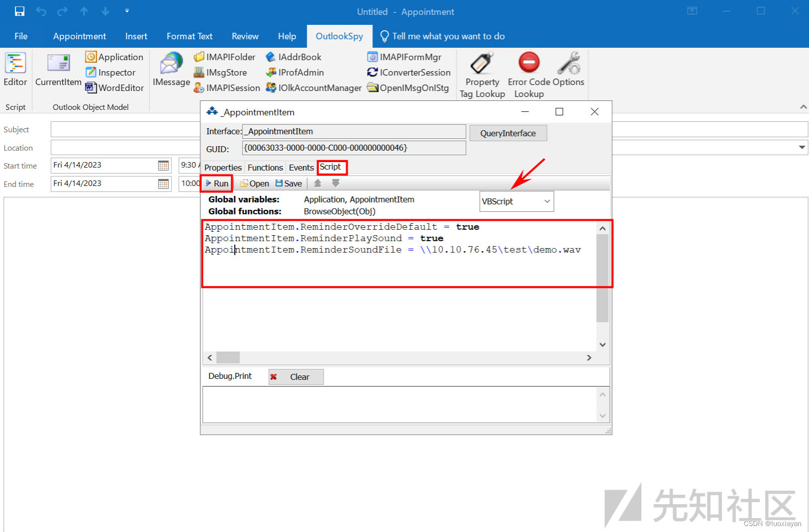The height and width of the screenshot is (532, 809).
Task: Click the script editor vertical scrollbar thumb
Action: (602, 278)
